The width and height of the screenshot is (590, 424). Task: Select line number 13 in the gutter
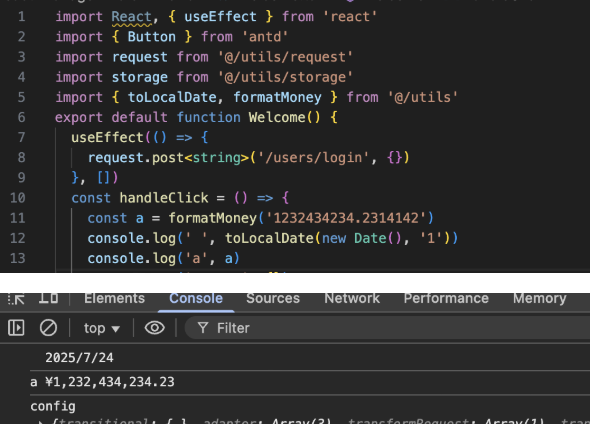[18, 258]
